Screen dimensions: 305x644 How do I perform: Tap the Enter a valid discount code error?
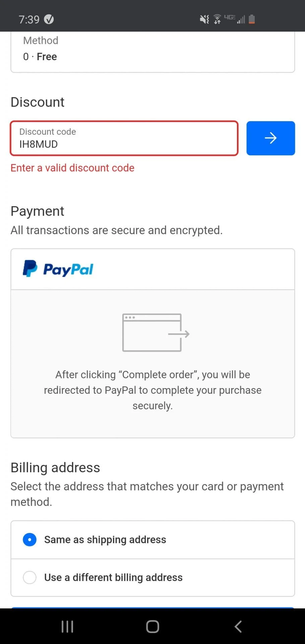point(72,168)
